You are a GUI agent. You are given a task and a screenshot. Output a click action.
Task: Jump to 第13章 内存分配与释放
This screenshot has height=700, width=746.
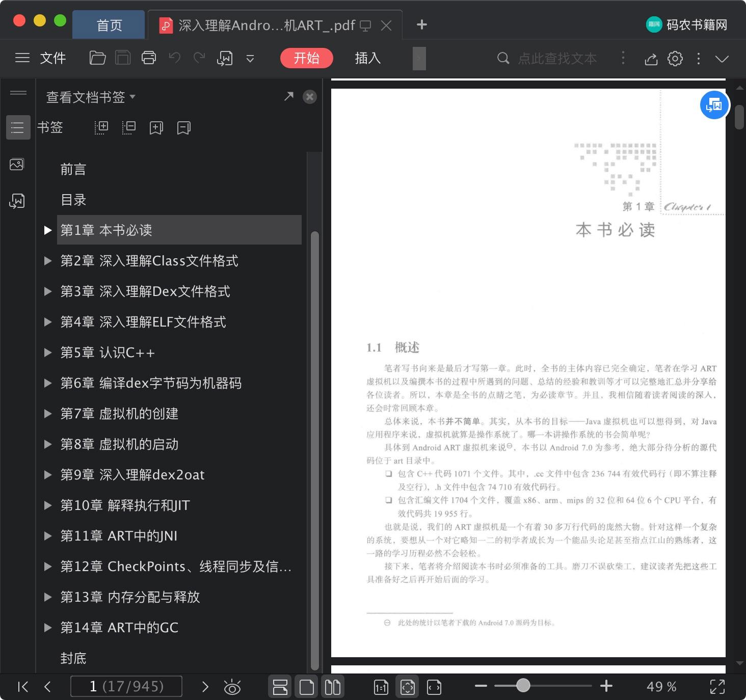pyautogui.click(x=130, y=597)
